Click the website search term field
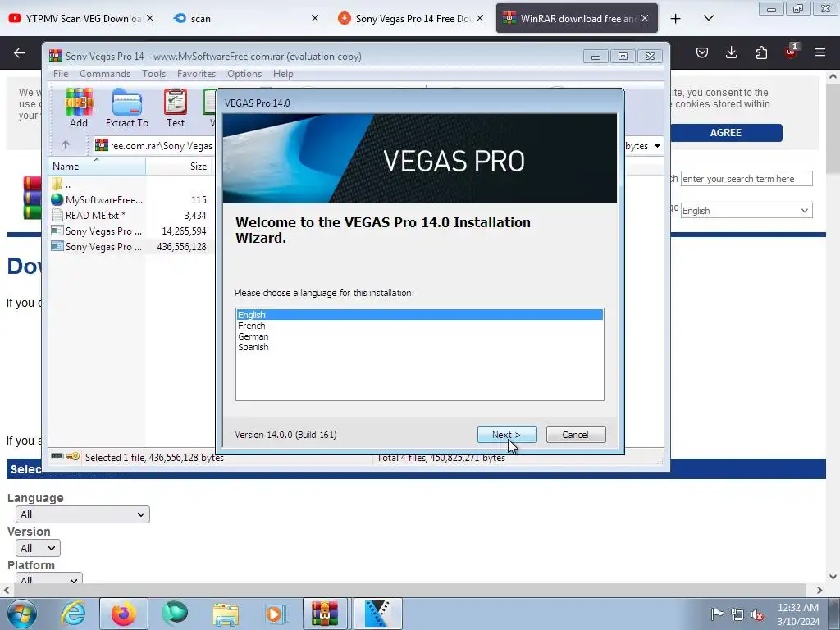This screenshot has width=840, height=630. point(746,179)
